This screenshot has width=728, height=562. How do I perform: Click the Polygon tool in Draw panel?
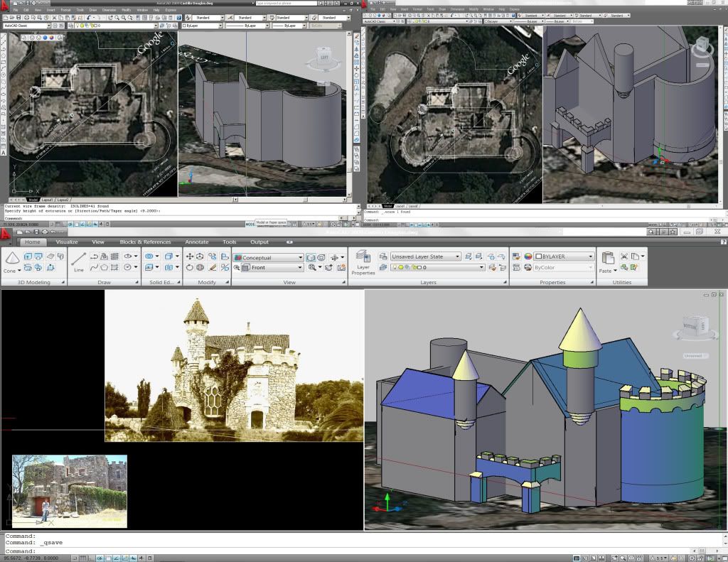pos(104,267)
